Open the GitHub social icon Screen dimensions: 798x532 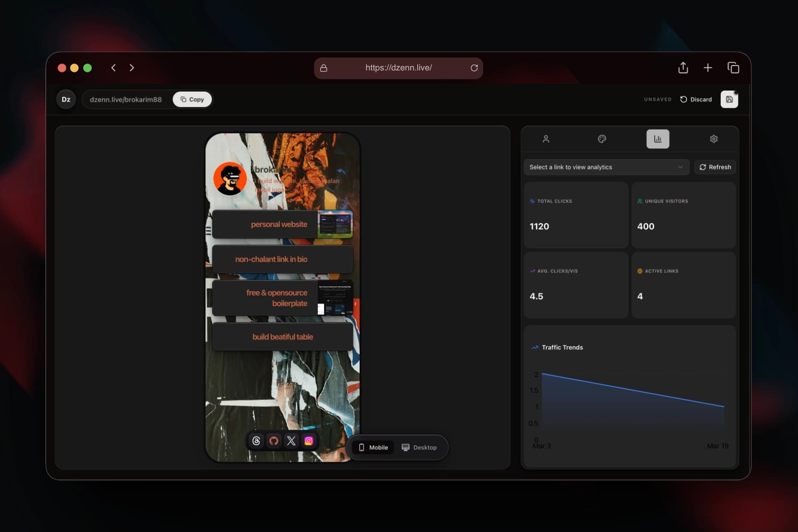pos(274,441)
